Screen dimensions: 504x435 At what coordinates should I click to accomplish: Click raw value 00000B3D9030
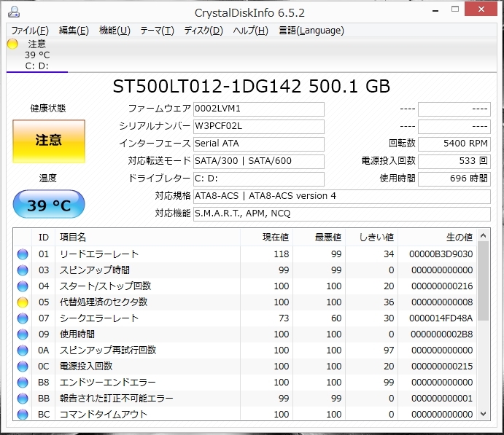[441, 254]
